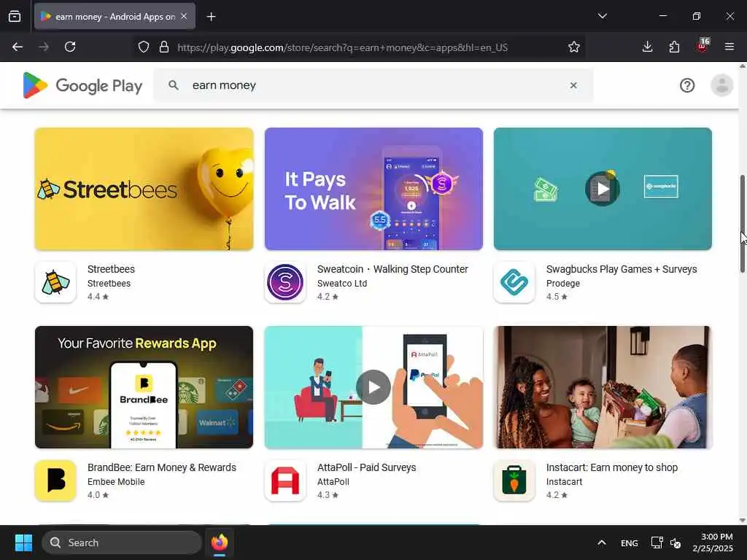The height and width of the screenshot is (560, 747).
Task: Open the Firefox downloads panel
Action: pyautogui.click(x=647, y=47)
